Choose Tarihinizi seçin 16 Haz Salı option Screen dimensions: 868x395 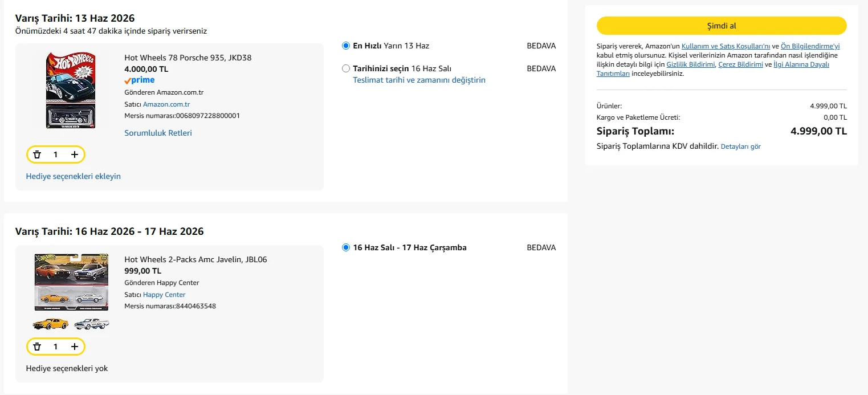click(346, 68)
